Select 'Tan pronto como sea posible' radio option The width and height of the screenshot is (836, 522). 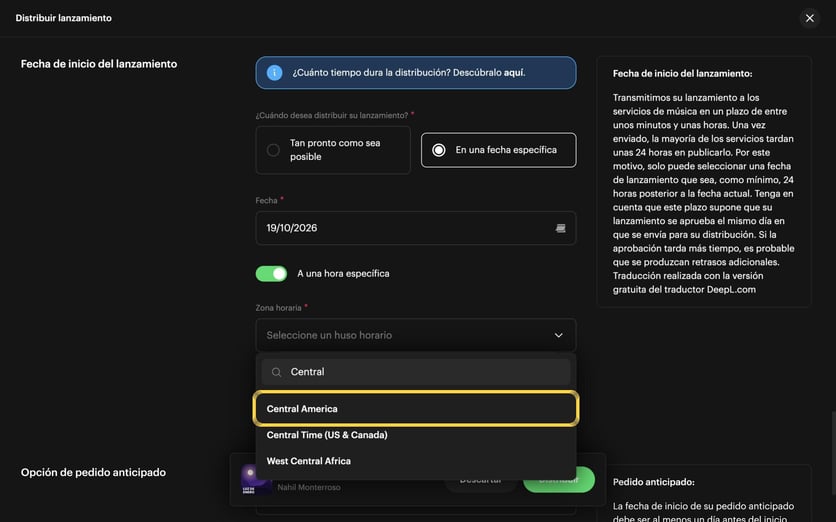pos(333,150)
